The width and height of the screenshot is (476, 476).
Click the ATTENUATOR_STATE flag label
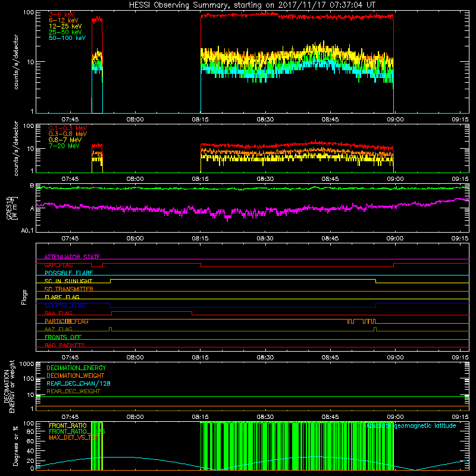tap(72, 257)
